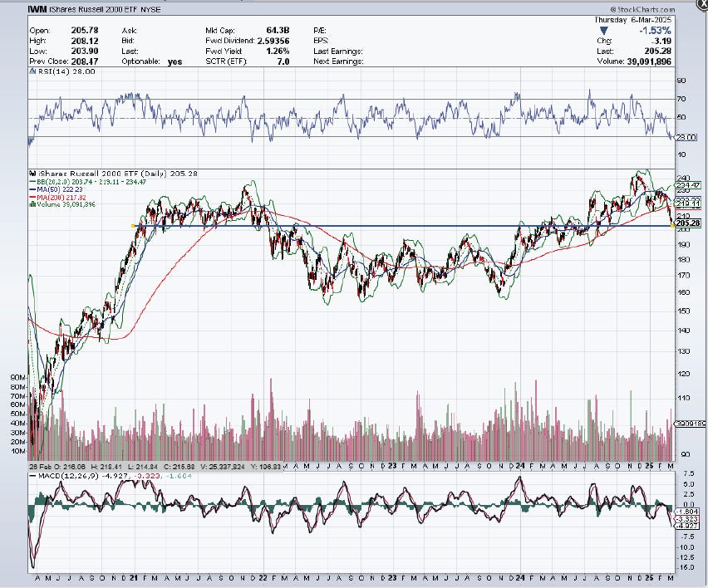Click the 28.00 RSI value tag on right axis
The width and height of the screenshot is (708, 588).
point(686,137)
